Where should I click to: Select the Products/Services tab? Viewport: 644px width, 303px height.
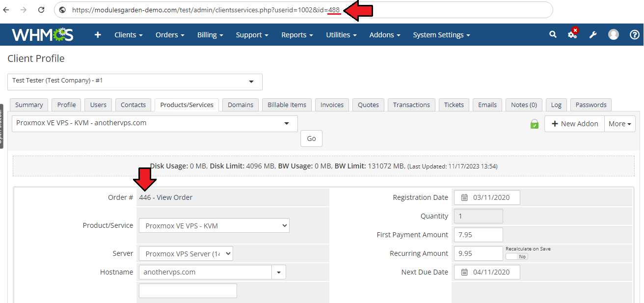click(187, 105)
